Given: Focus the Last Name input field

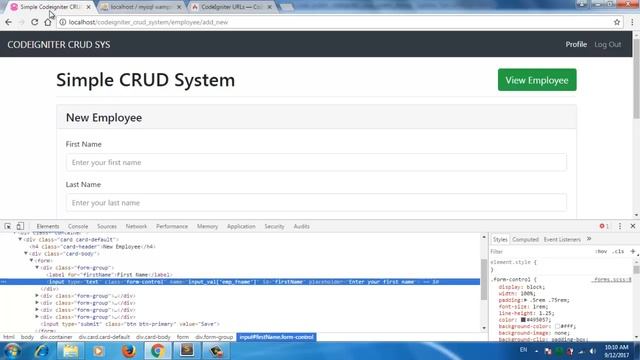Looking at the screenshot, I should pyautogui.click(x=316, y=203).
